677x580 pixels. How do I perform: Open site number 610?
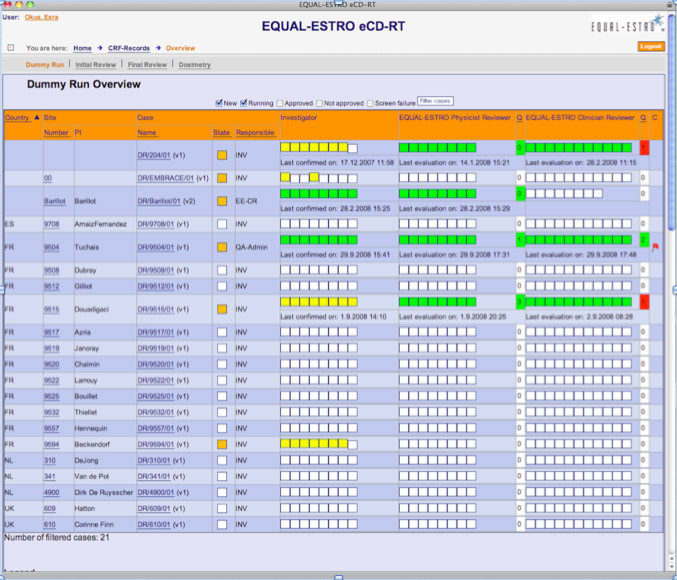(50, 524)
